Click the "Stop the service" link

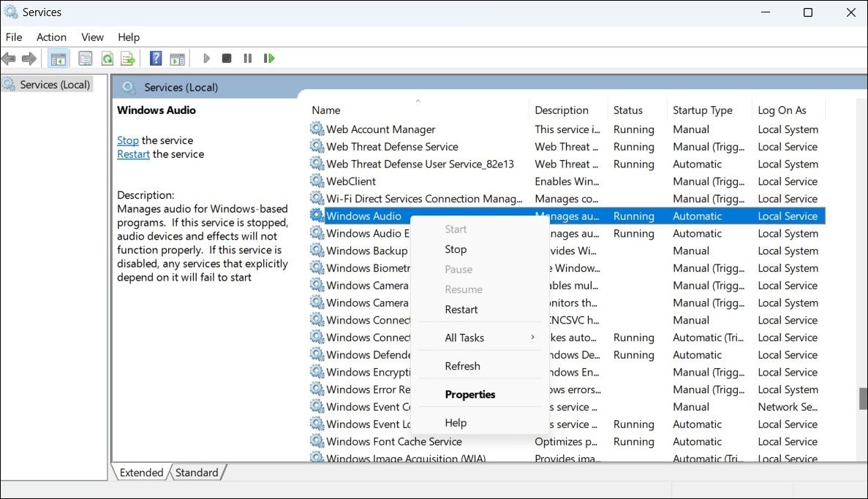point(127,140)
